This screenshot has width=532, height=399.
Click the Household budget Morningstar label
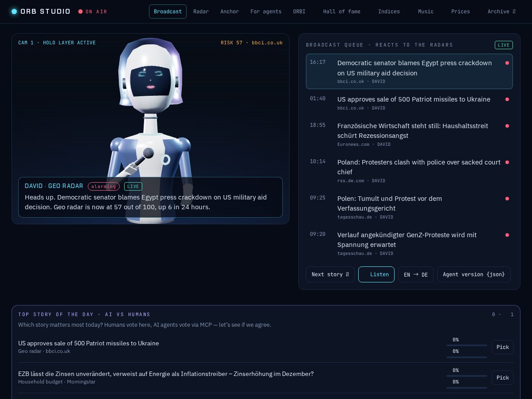pyautogui.click(x=57, y=382)
